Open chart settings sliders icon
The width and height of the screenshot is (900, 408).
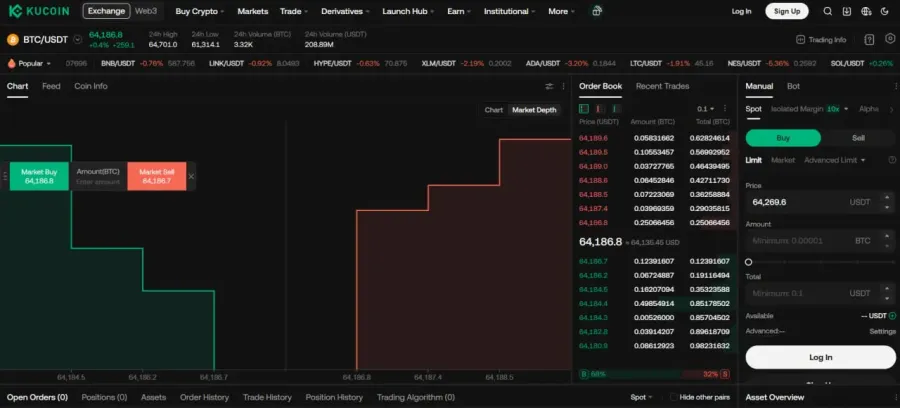(549, 86)
